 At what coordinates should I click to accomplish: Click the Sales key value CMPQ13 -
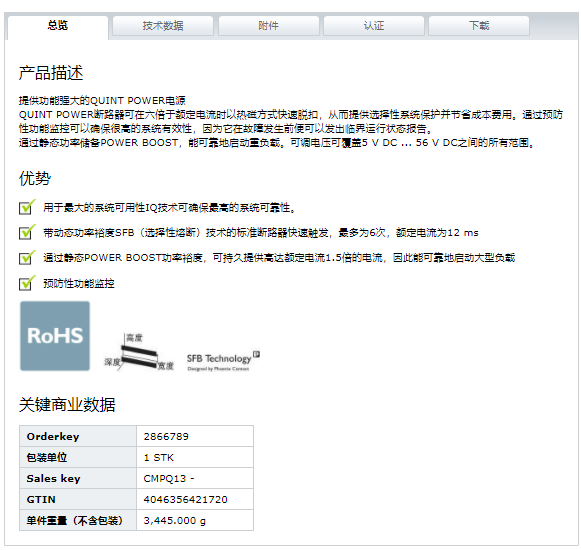[x=169, y=478]
